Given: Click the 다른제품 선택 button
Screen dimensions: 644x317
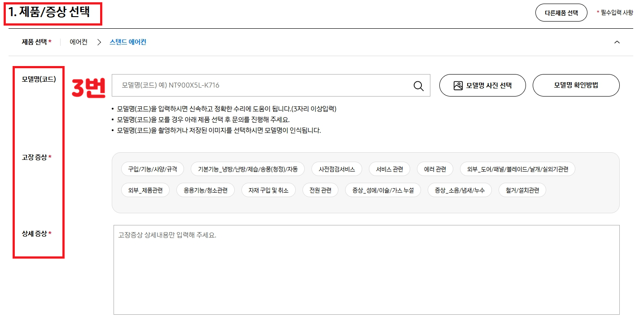Looking at the screenshot, I should point(561,13).
